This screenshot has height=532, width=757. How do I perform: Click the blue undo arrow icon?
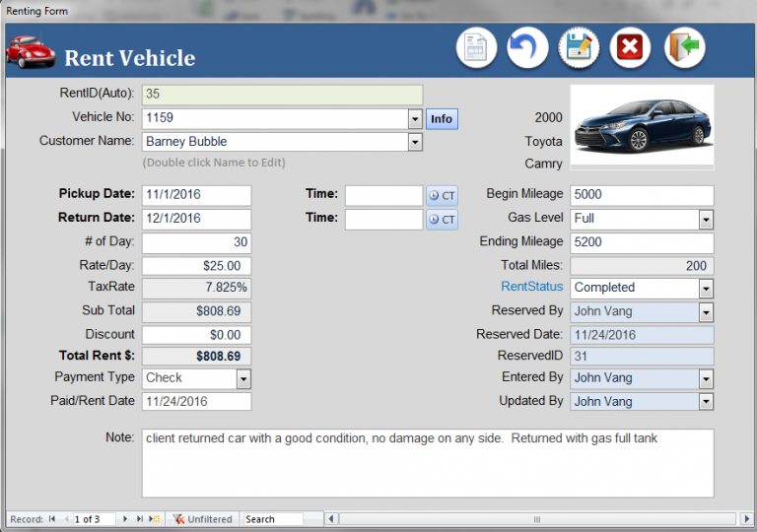(527, 47)
